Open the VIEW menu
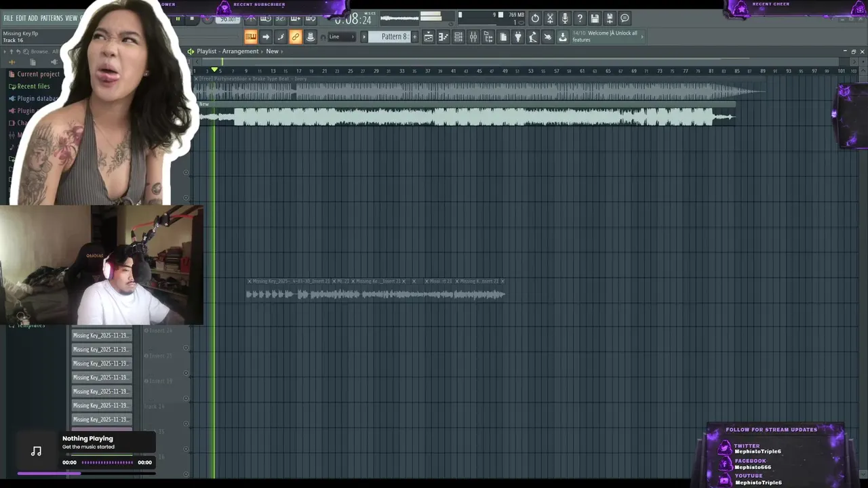The width and height of the screenshot is (868, 488). coord(71,18)
